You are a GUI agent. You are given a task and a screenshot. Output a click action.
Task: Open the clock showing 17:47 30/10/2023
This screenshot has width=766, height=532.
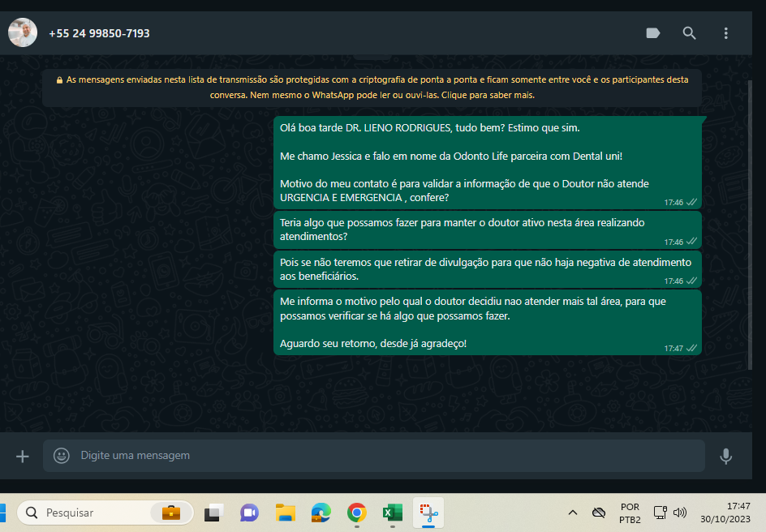point(725,513)
